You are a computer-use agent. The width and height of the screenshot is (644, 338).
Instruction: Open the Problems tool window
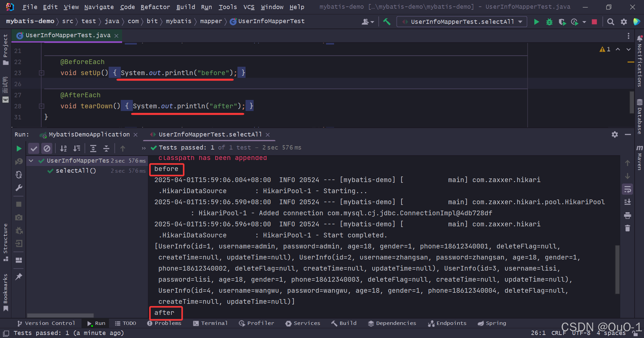point(164,323)
